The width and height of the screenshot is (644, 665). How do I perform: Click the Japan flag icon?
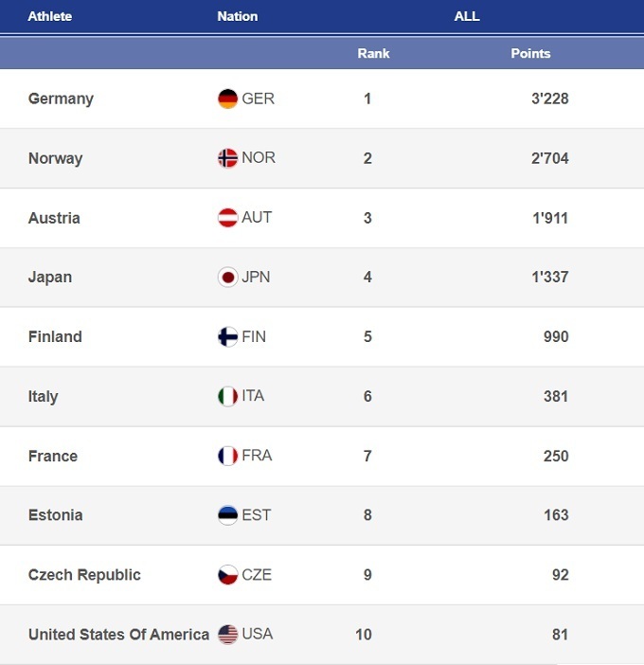point(227,278)
